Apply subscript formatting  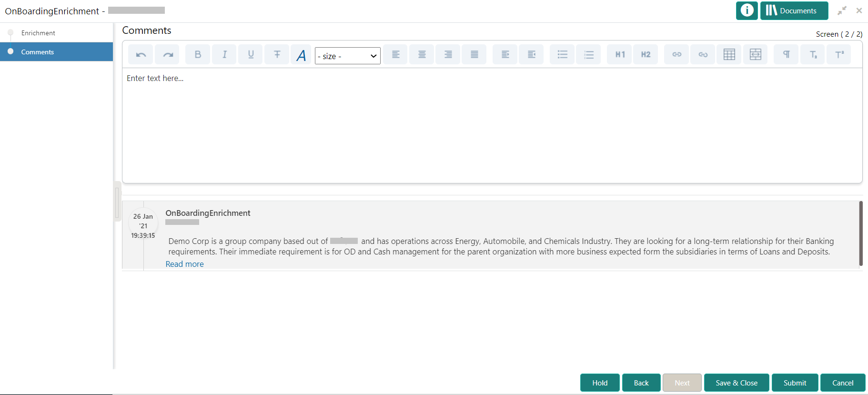pos(813,54)
